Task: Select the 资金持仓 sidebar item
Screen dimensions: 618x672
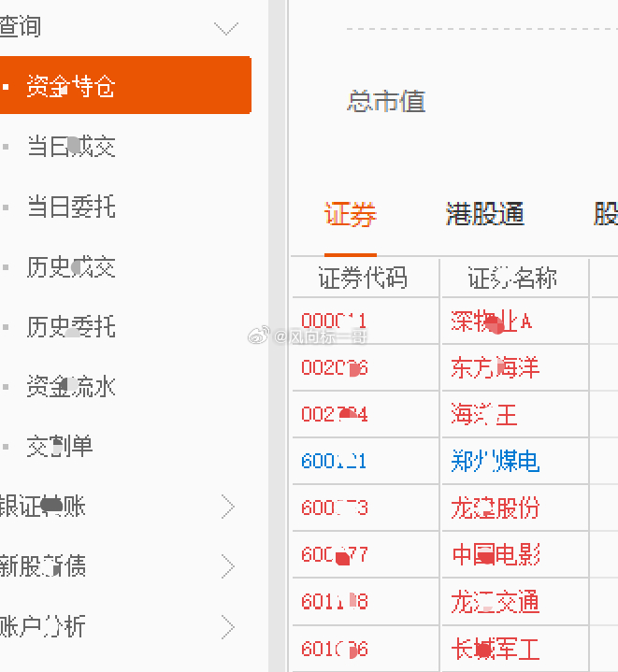Action: coord(125,85)
